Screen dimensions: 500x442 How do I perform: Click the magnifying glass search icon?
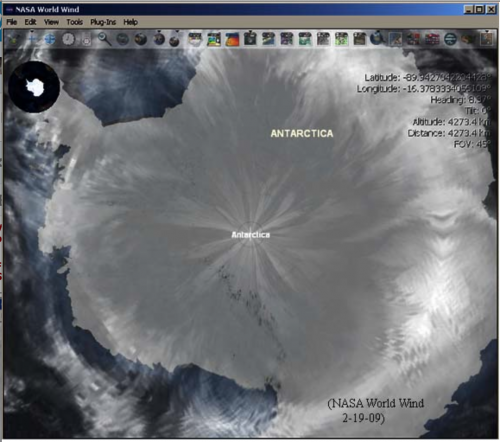point(104,39)
